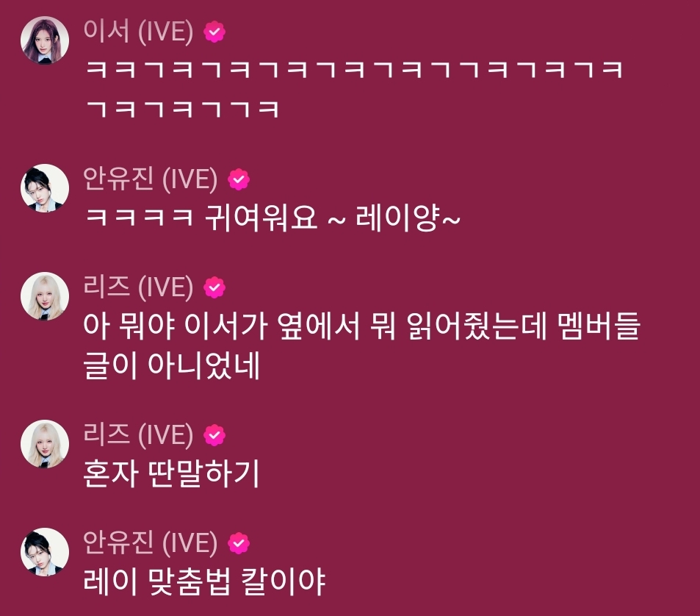
Task: Open avatar beside 혼자 딴말하기 message
Action: click(45, 443)
